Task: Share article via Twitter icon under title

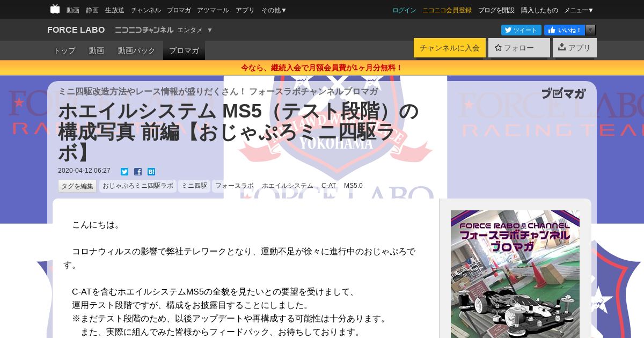Action: click(x=125, y=172)
